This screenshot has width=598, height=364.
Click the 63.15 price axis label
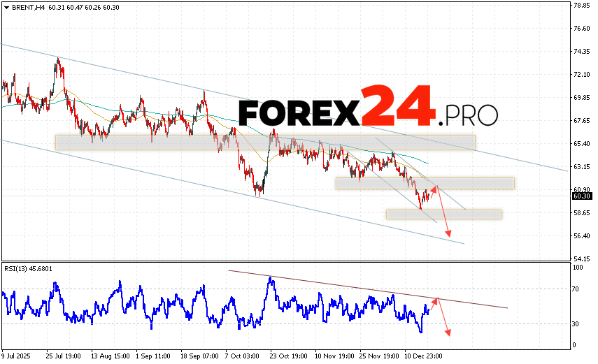pos(582,166)
